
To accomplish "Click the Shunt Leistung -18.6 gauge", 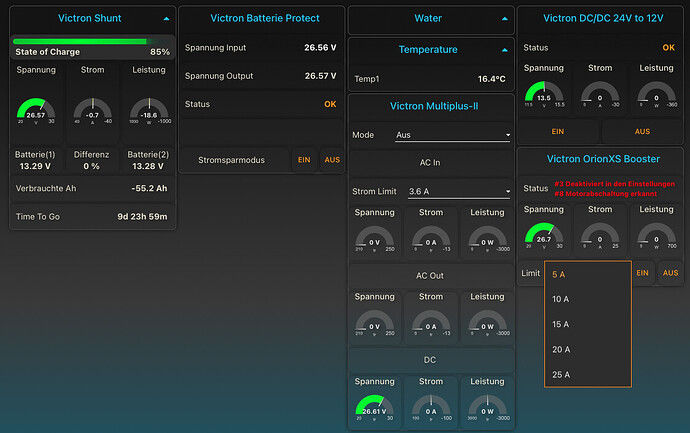I will pos(149,111).
